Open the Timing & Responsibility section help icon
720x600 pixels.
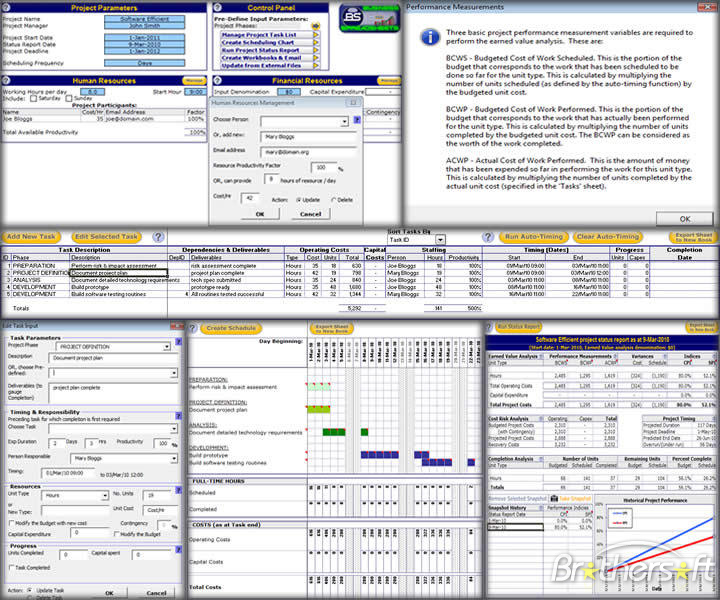179,415
